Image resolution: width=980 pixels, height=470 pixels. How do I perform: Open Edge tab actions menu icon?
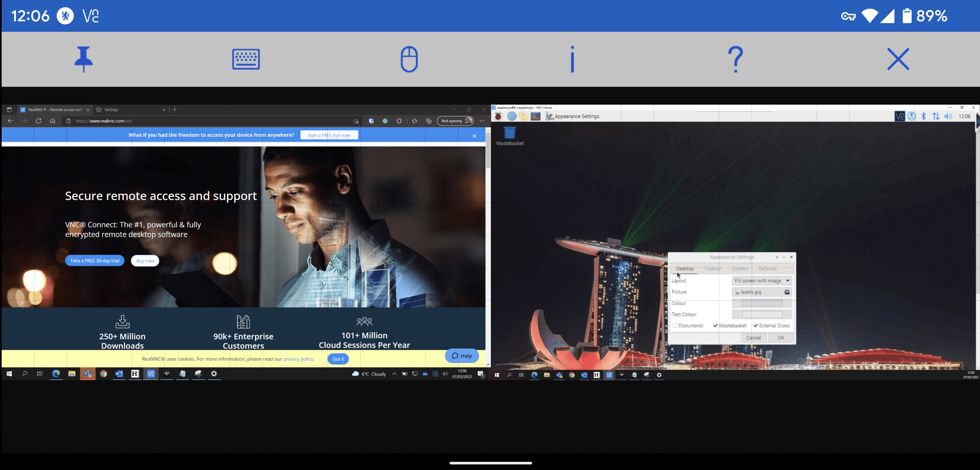(x=9, y=110)
